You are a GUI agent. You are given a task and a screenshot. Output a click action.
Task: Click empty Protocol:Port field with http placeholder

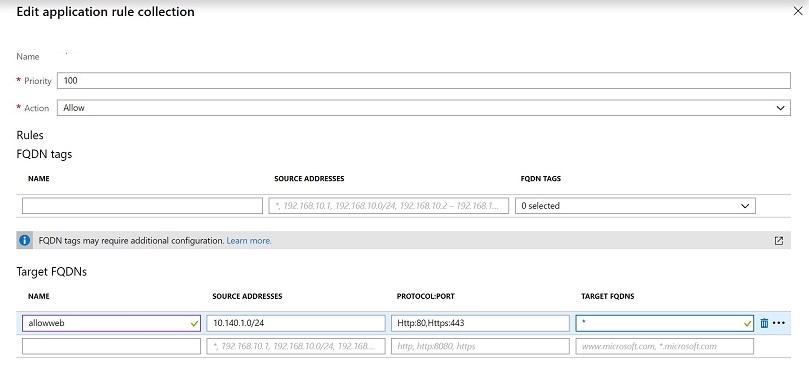tap(480, 346)
